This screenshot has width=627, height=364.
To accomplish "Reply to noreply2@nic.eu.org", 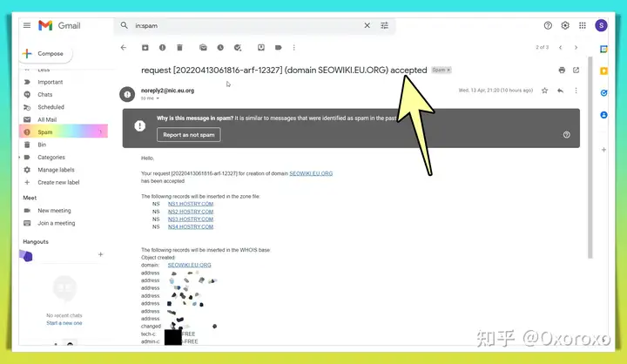I will coord(560,91).
